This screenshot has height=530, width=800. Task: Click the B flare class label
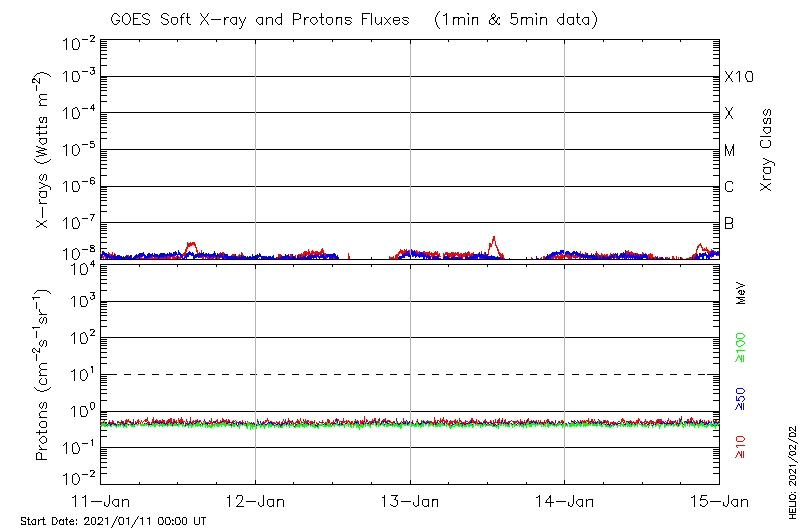(x=729, y=223)
